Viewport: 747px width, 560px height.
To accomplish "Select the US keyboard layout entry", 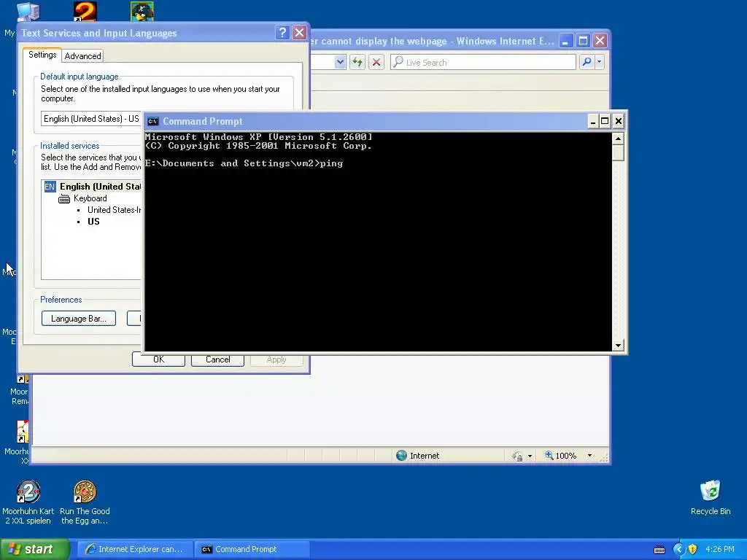I will (93, 222).
